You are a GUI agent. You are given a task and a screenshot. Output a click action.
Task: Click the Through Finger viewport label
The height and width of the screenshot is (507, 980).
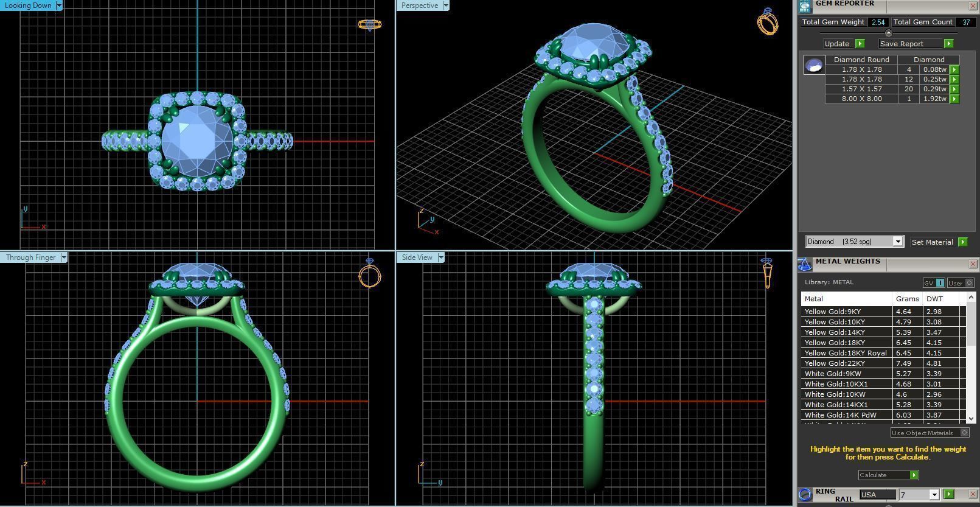coord(30,257)
